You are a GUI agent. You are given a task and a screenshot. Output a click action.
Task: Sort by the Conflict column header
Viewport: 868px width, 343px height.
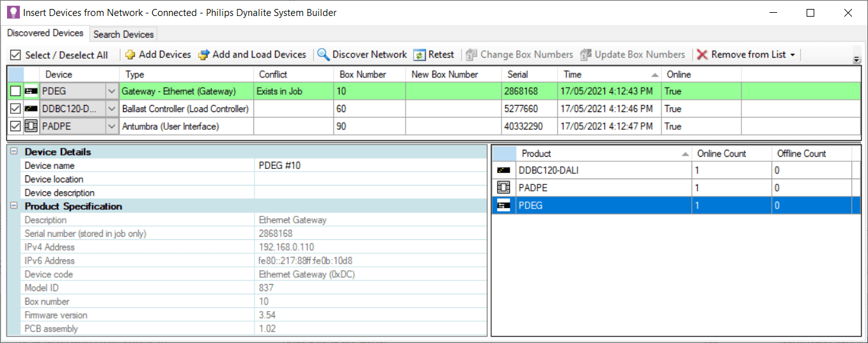coord(293,74)
